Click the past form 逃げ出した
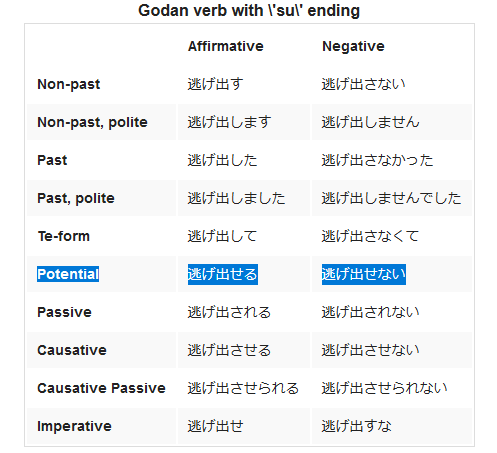Screen dimensions: 497x453 tap(222, 160)
